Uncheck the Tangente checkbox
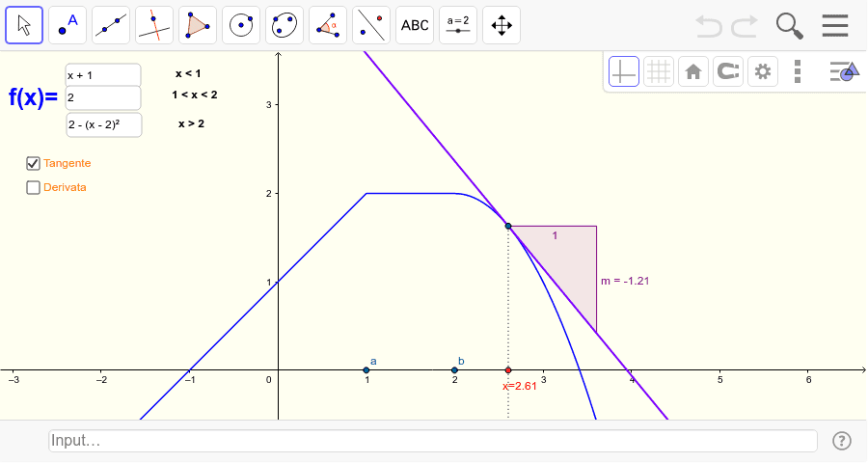Image resolution: width=868 pixels, height=463 pixels. 33,163
